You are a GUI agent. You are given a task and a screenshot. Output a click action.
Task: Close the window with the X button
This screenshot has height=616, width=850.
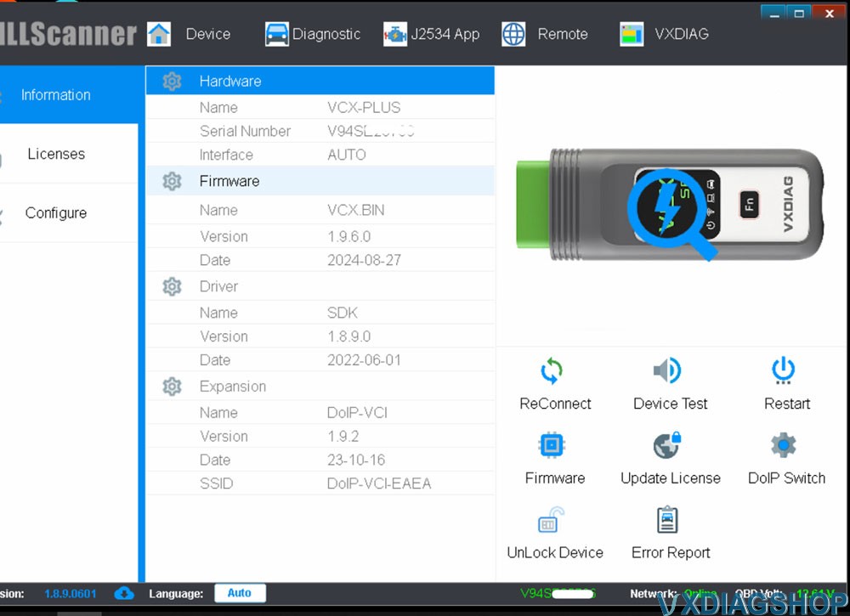(830, 13)
